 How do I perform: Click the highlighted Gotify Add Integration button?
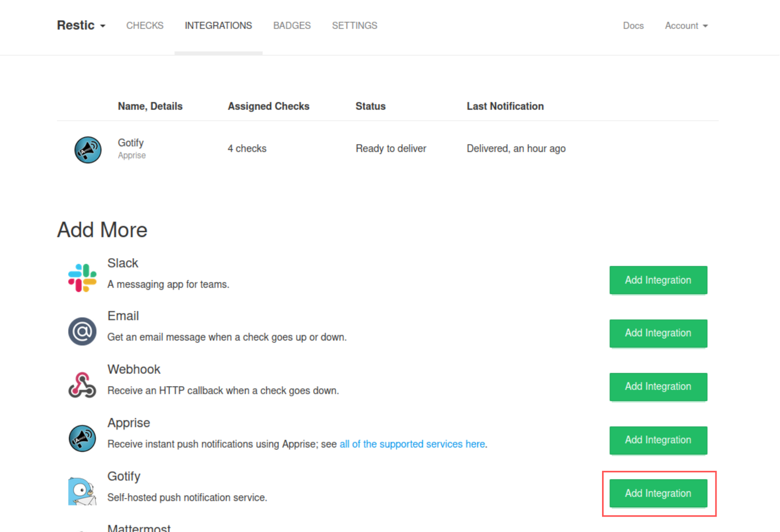click(x=658, y=493)
